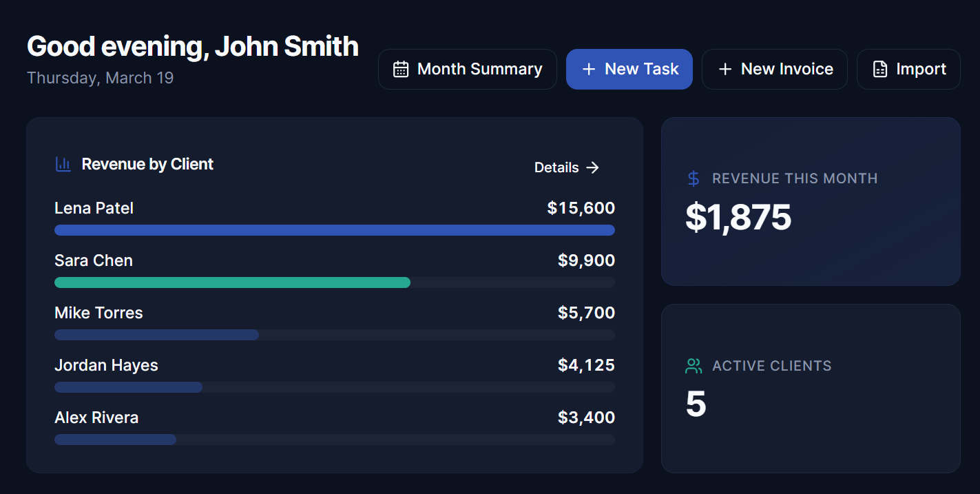
Task: Click the Import button
Action: tap(908, 69)
